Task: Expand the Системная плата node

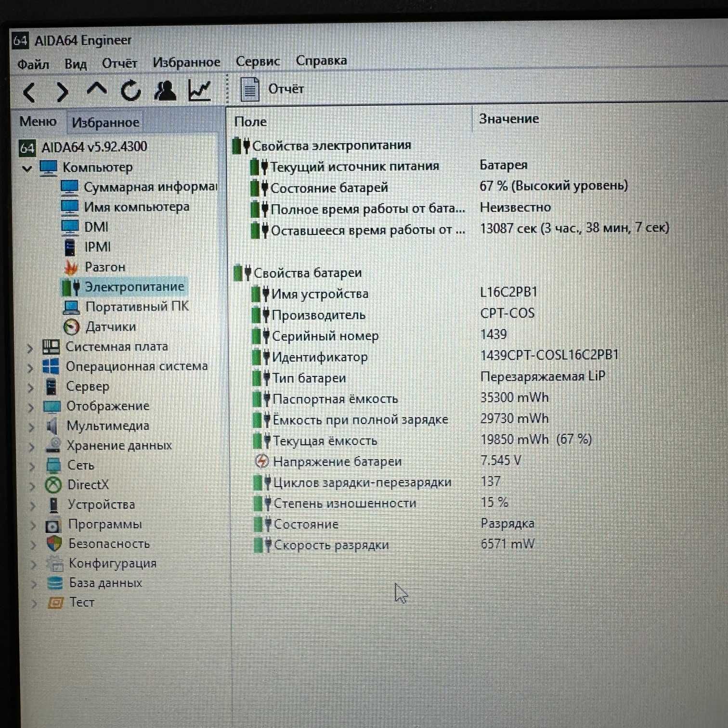Action: [30, 348]
